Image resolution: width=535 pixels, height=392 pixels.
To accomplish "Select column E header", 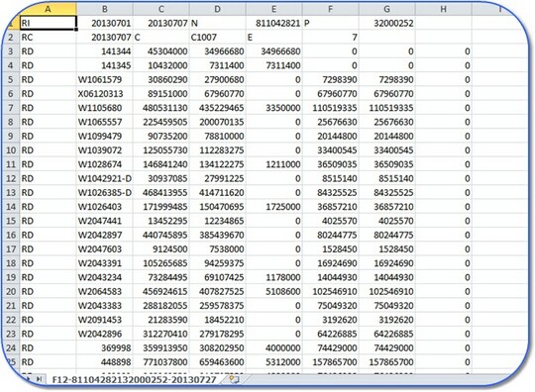I will pyautogui.click(x=273, y=9).
